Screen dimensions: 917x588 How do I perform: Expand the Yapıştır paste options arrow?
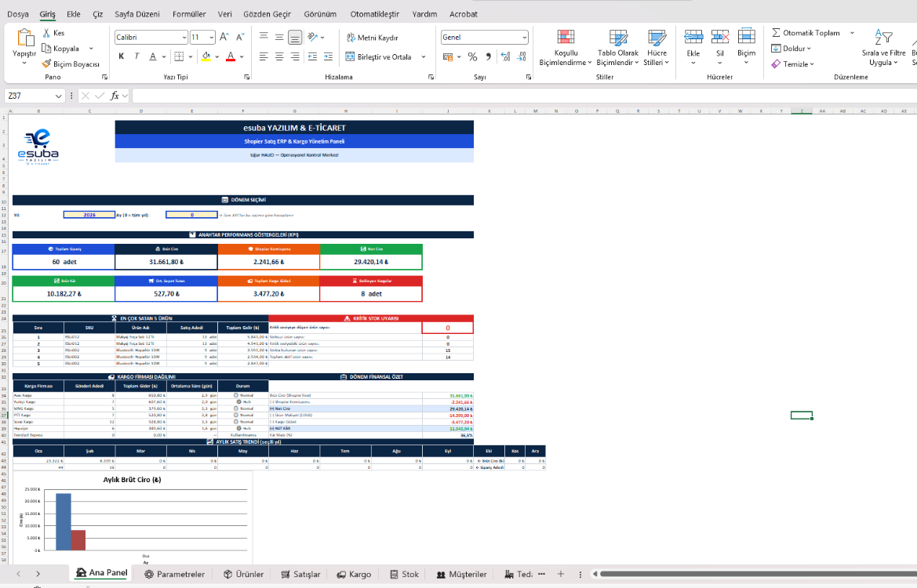24,63
